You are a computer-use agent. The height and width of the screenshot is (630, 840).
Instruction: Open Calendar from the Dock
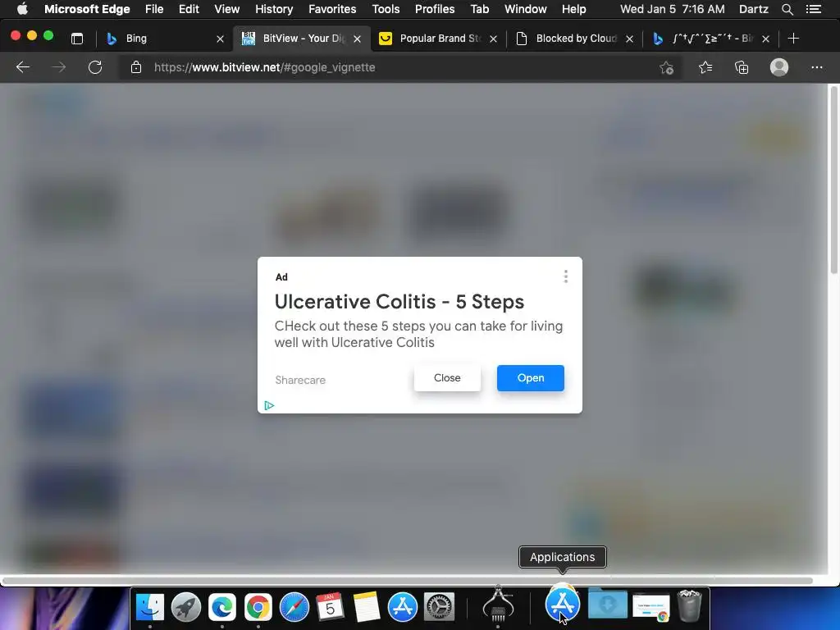pos(330,607)
